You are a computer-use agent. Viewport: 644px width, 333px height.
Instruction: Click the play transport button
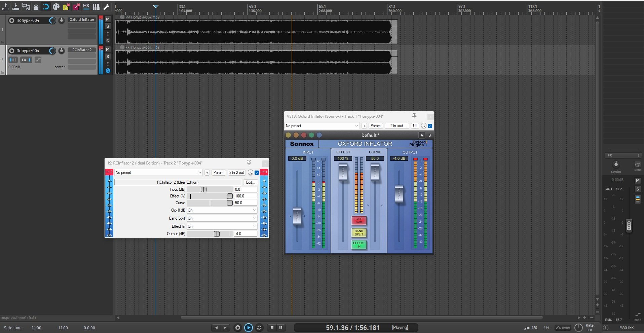tap(248, 328)
